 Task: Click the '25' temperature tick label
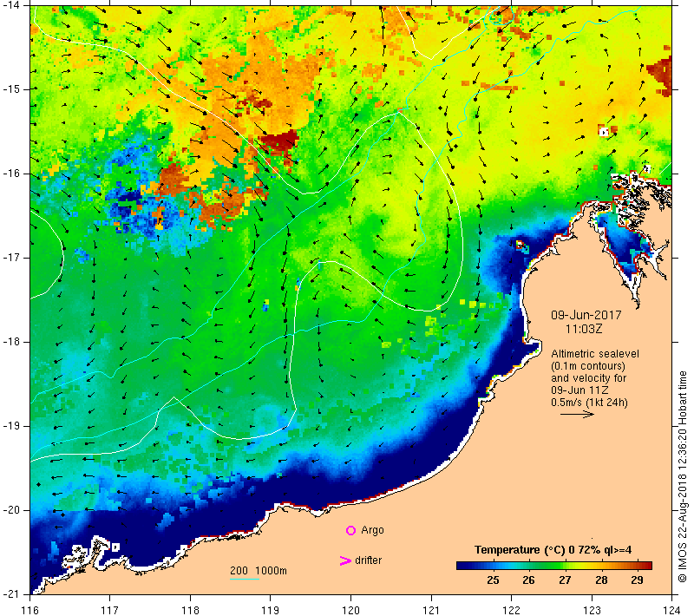coord(493,580)
